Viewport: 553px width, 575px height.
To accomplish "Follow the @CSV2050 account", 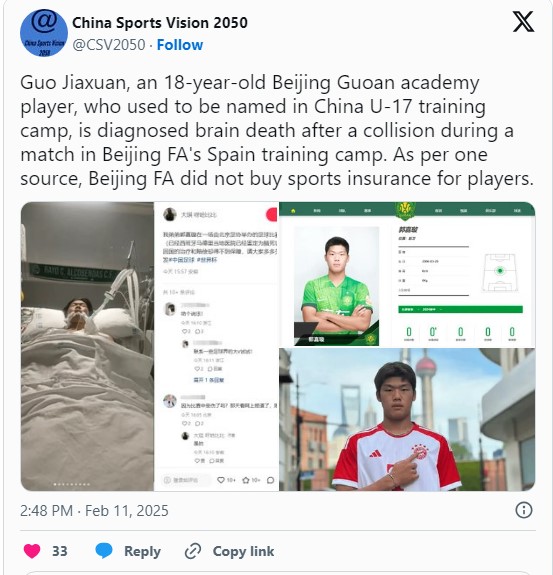I will click(180, 45).
